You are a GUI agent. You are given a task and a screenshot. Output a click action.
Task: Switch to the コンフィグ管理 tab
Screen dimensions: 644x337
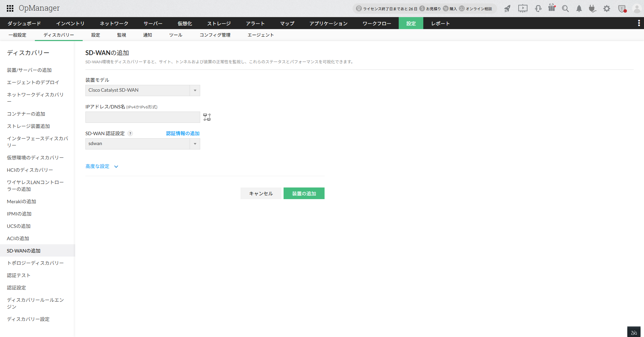click(x=215, y=35)
